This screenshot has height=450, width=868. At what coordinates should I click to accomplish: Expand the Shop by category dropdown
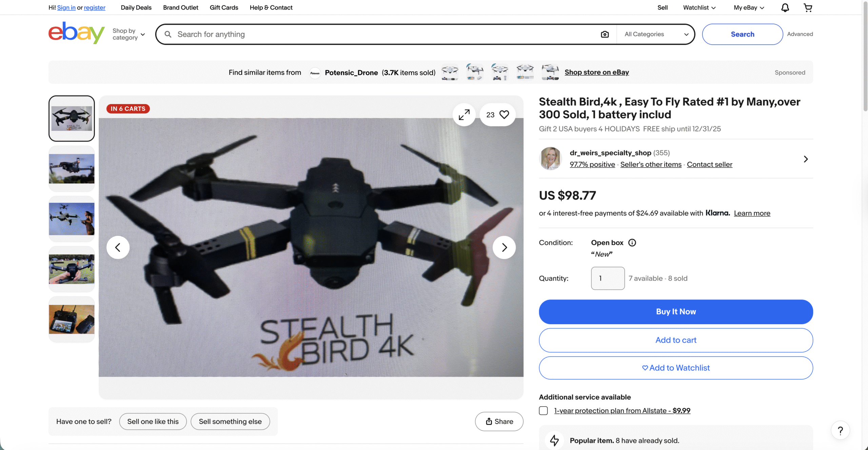[129, 34]
